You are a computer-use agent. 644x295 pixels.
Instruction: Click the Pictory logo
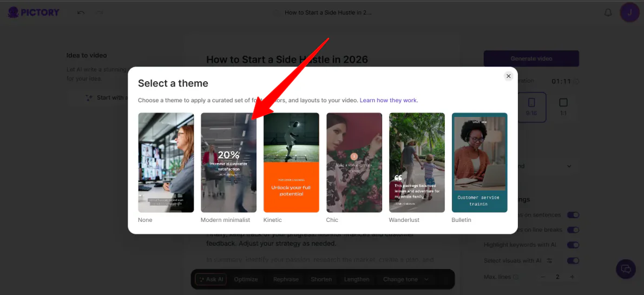point(34,12)
